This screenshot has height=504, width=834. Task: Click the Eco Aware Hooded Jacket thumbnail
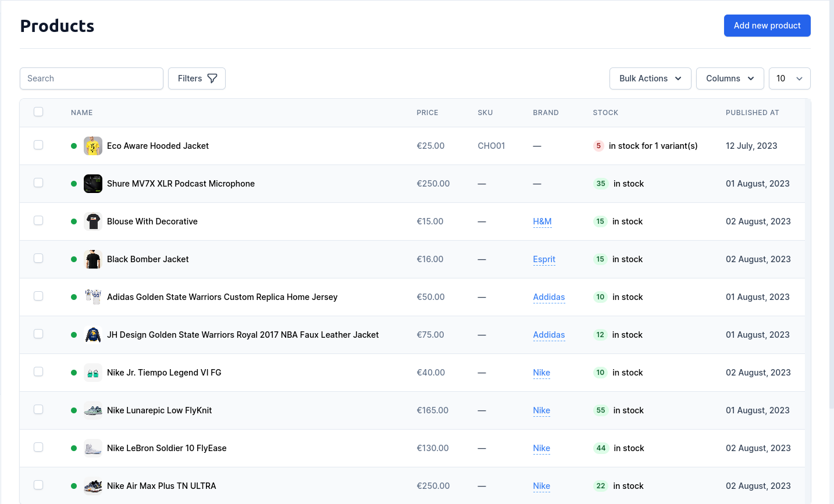point(93,146)
